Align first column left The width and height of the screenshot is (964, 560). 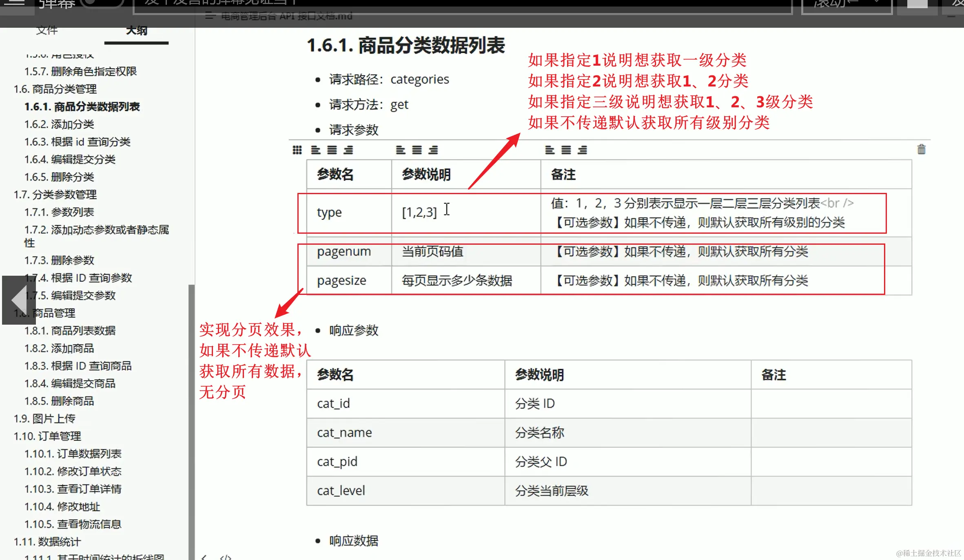(315, 150)
